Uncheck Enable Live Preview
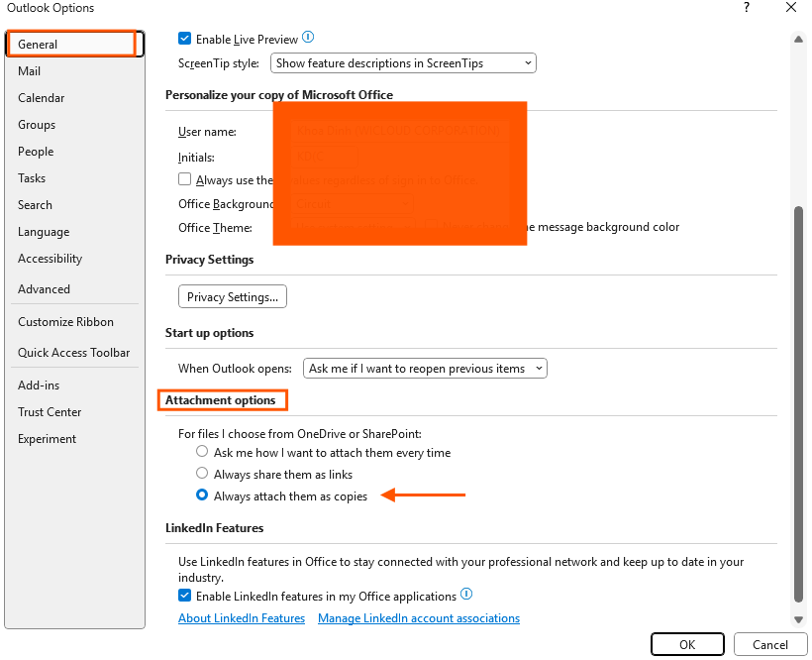The image size is (812, 660). click(x=184, y=38)
